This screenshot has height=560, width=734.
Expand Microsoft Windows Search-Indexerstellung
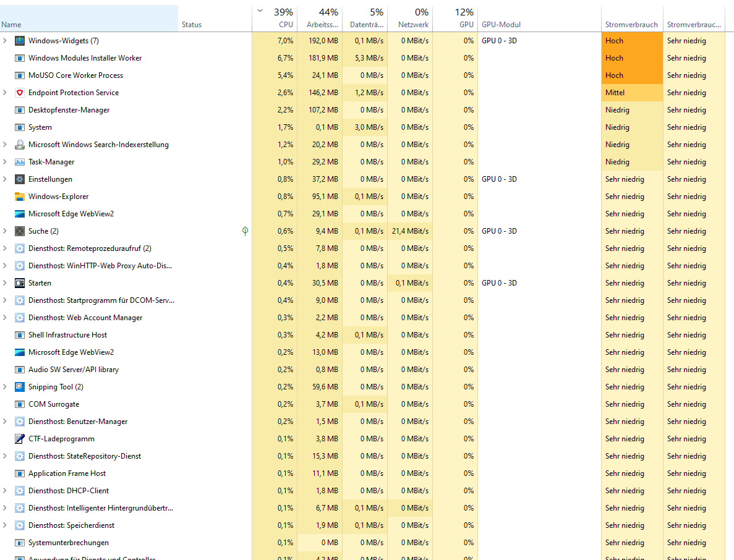pos(5,145)
